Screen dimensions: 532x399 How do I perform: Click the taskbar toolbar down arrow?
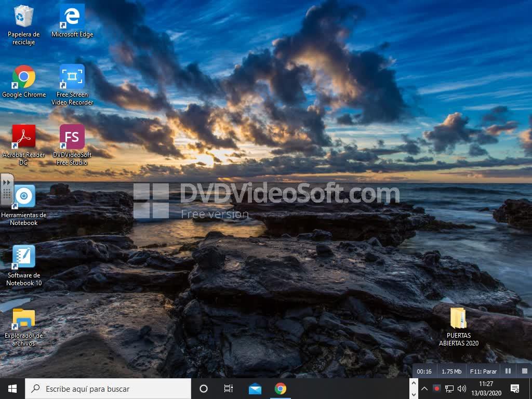tap(414, 394)
